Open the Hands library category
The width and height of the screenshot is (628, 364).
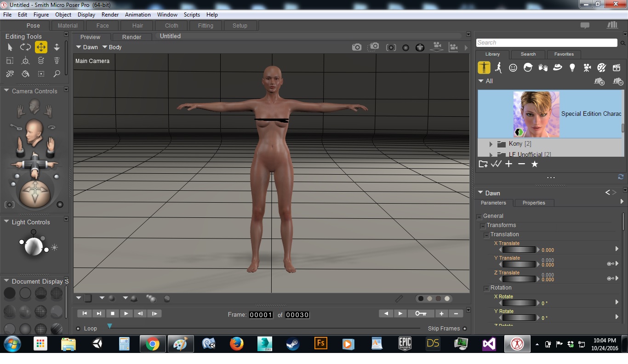543,68
